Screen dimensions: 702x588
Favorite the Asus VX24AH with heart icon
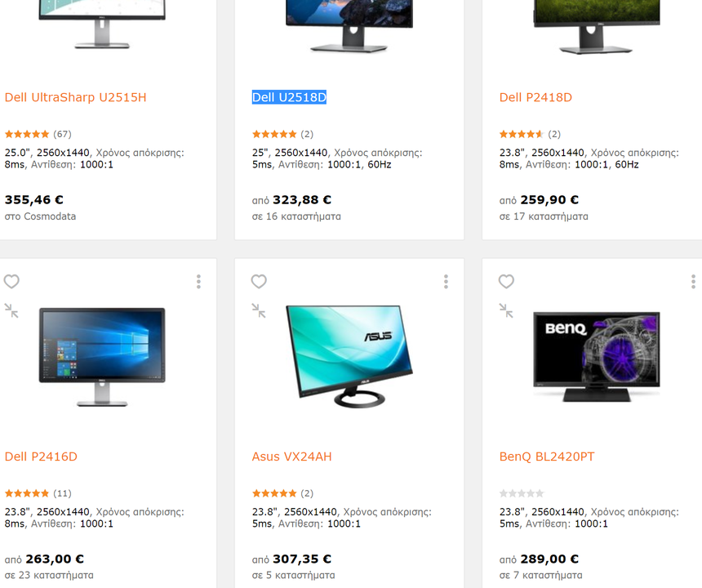tap(259, 282)
